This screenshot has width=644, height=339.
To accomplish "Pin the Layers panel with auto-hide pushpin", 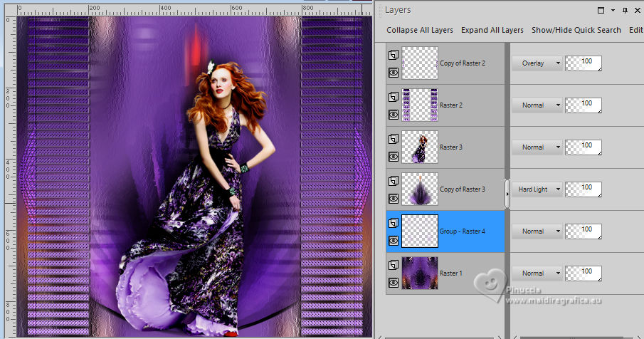I will click(624, 10).
